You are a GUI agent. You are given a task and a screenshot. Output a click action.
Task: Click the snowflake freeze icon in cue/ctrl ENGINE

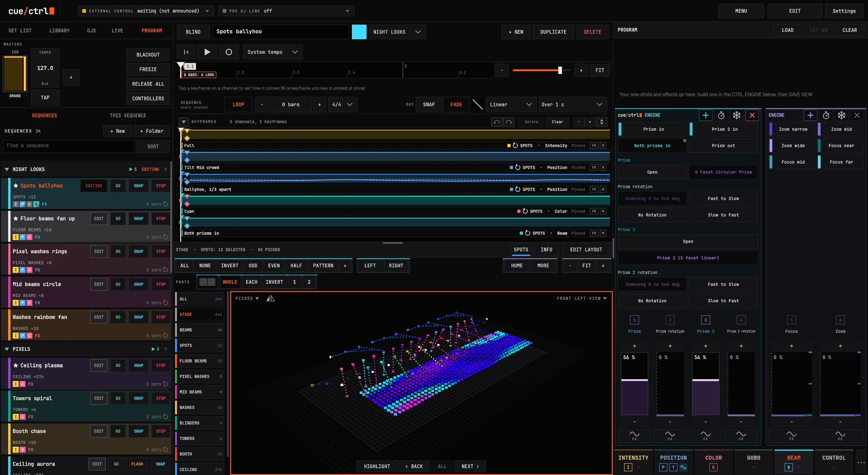click(x=737, y=115)
